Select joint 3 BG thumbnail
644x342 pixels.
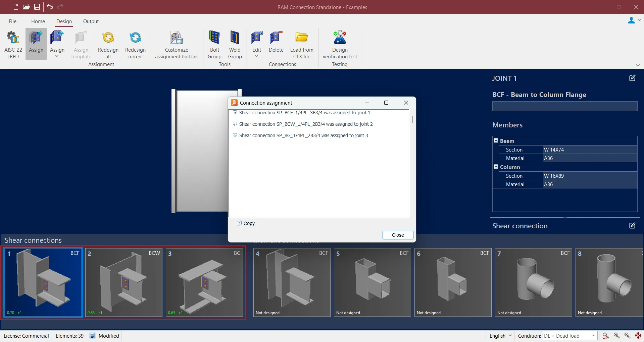coord(204,282)
